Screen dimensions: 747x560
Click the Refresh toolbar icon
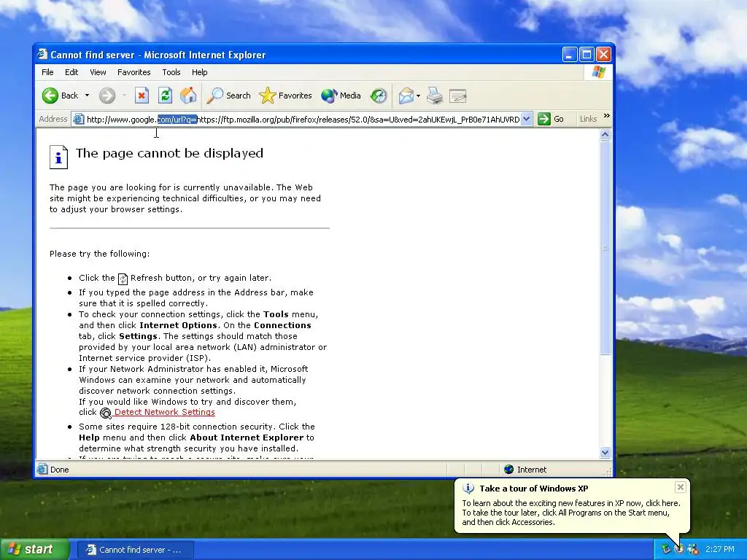[165, 96]
